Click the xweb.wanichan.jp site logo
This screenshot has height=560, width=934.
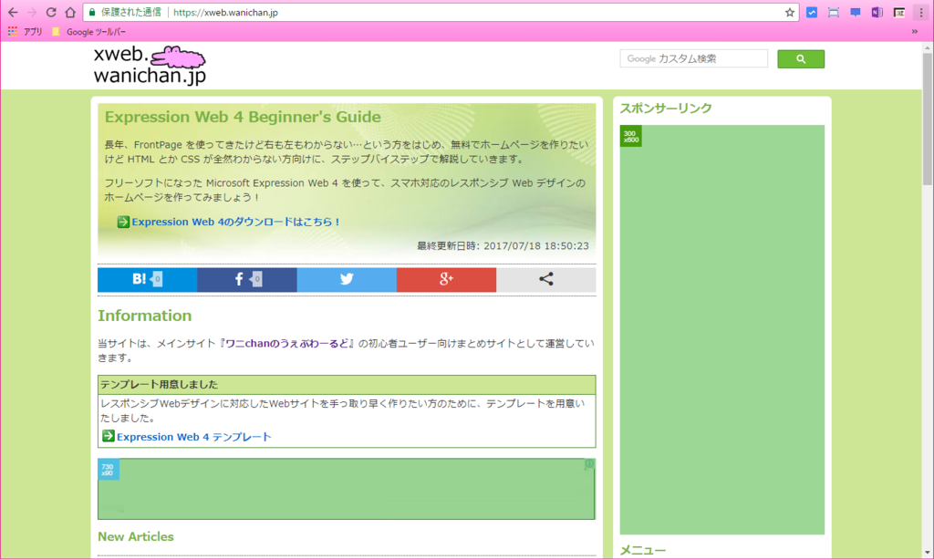(150, 65)
